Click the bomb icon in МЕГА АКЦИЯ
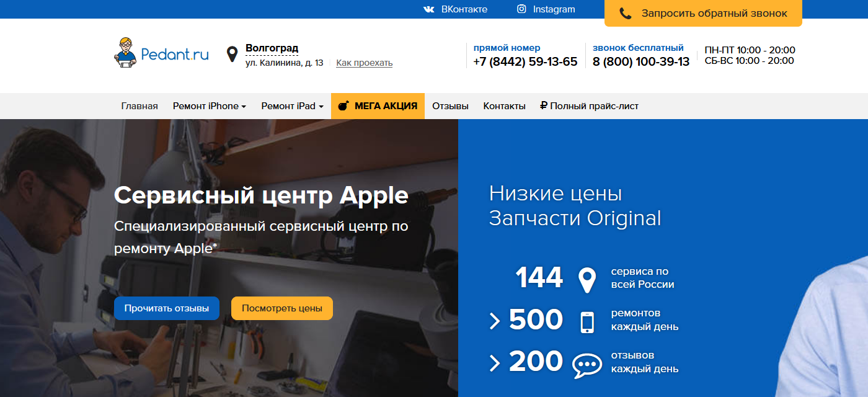 (343, 106)
